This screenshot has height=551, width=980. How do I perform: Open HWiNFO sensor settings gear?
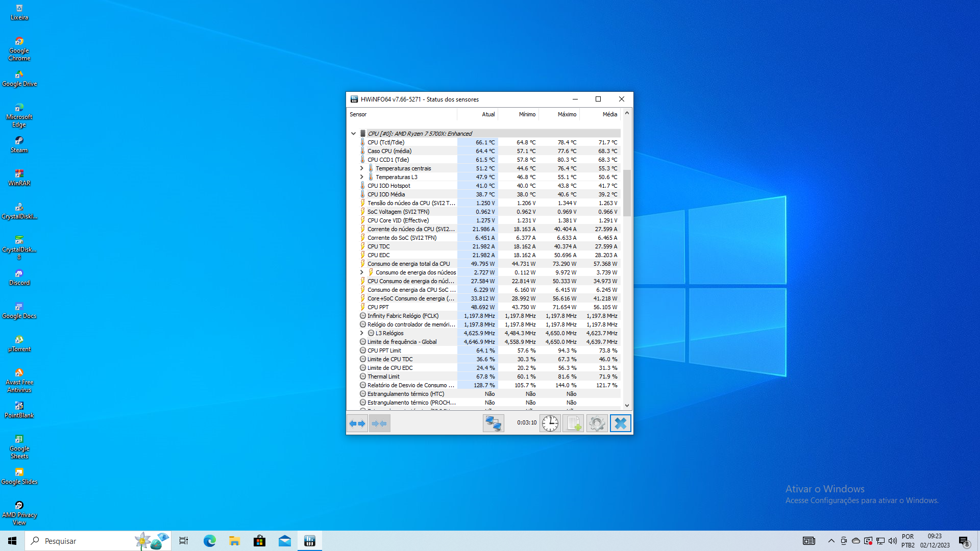point(597,423)
